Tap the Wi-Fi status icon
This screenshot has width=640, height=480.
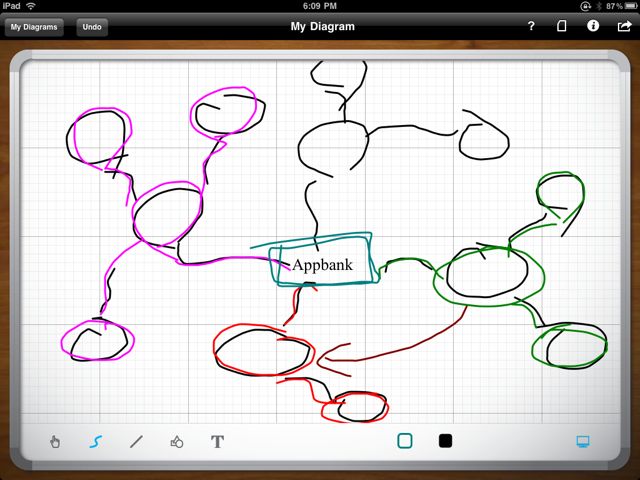click(31, 6)
